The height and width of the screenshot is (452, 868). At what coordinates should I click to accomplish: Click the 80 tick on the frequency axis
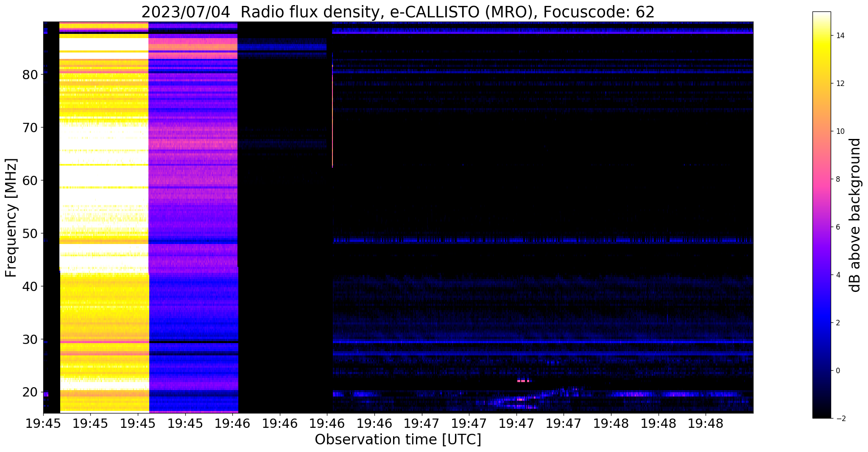click(30, 75)
